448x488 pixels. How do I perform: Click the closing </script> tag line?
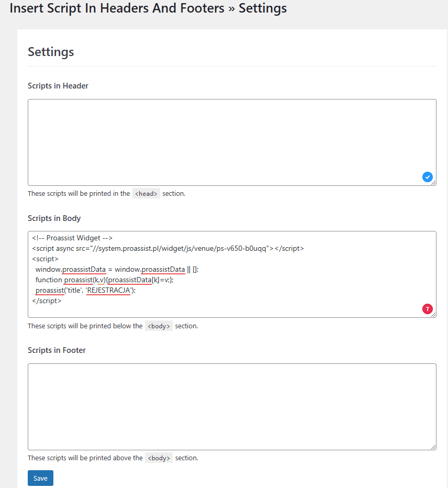[x=47, y=301]
